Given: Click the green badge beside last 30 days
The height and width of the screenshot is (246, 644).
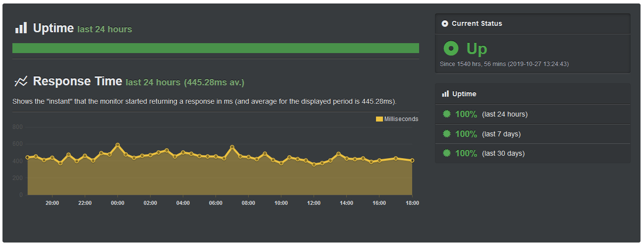Looking at the screenshot, I should 447,153.
